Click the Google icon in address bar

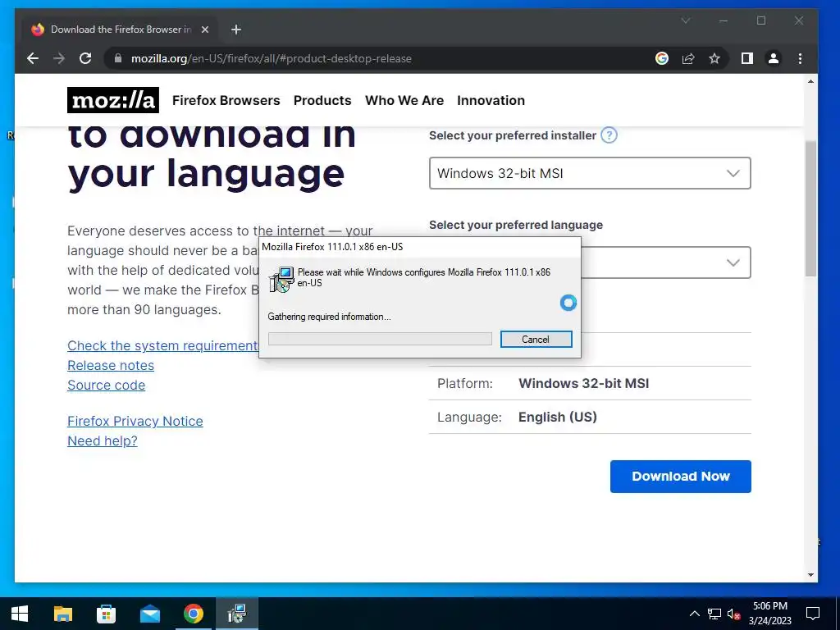[x=662, y=58]
